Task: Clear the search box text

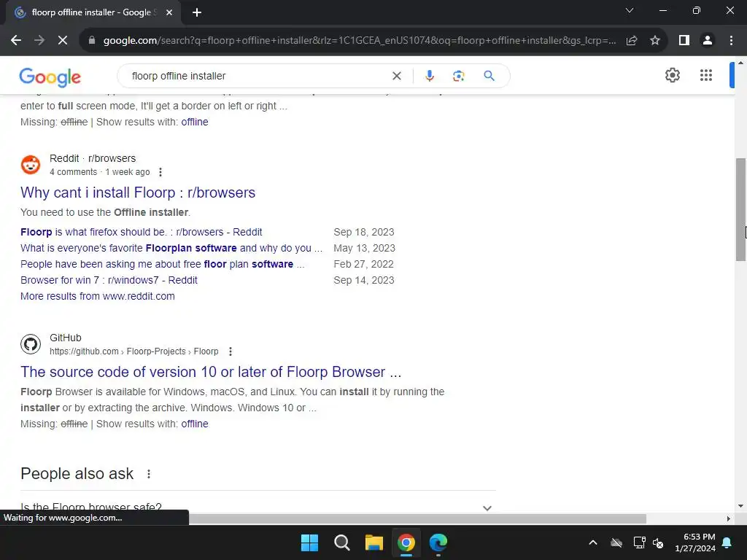Action: pyautogui.click(x=396, y=76)
